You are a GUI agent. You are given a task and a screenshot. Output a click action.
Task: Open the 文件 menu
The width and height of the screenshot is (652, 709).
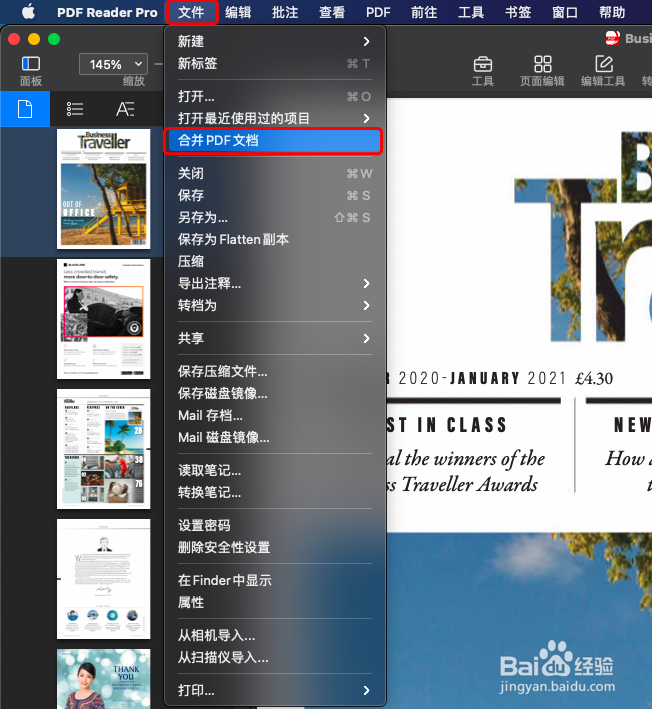coord(192,12)
